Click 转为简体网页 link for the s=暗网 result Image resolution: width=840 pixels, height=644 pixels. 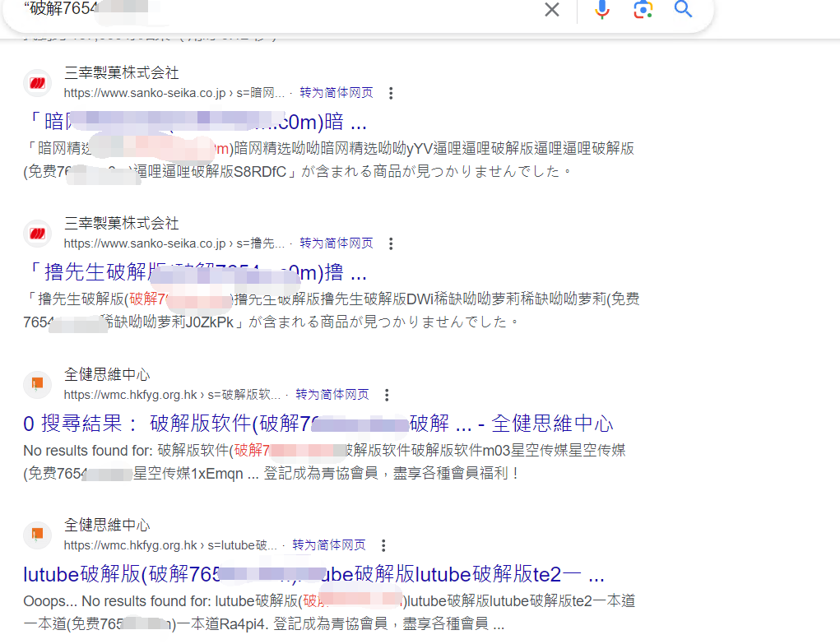(336, 93)
